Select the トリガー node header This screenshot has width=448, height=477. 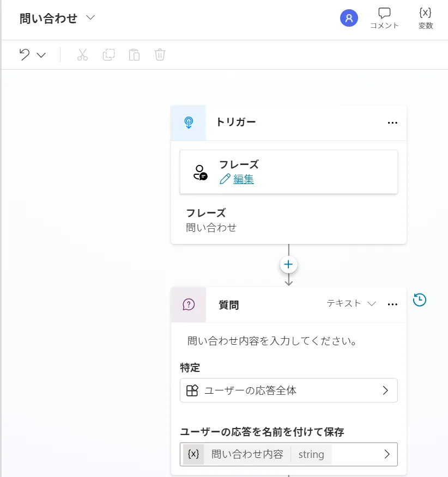click(289, 123)
